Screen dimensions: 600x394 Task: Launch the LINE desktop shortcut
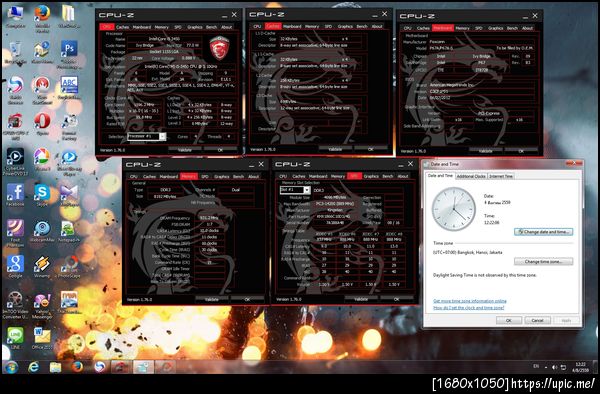pyautogui.click(x=15, y=338)
